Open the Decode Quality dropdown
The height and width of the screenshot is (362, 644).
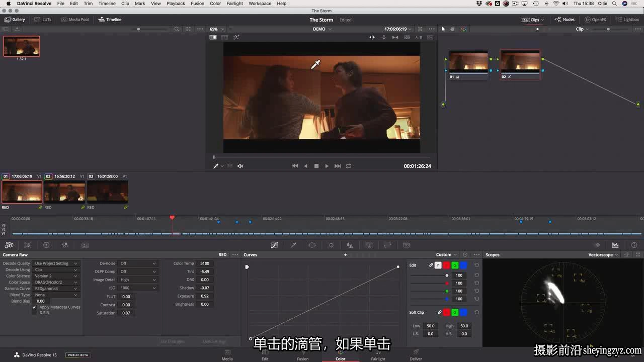(56, 263)
